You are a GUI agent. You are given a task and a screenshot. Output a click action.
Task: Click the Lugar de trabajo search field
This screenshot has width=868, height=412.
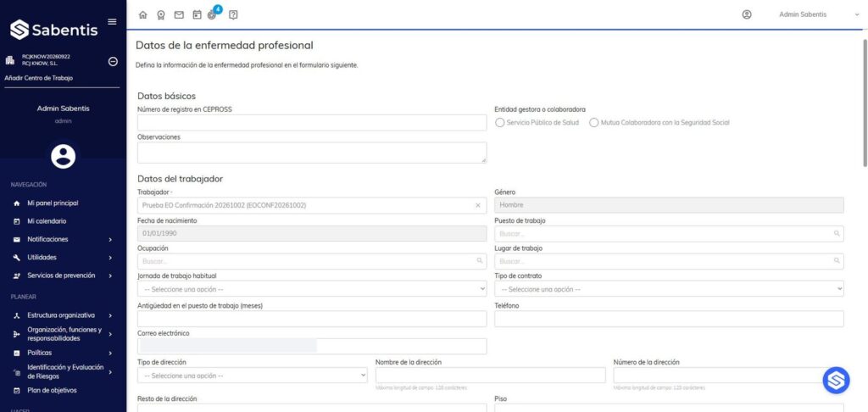pyautogui.click(x=670, y=261)
